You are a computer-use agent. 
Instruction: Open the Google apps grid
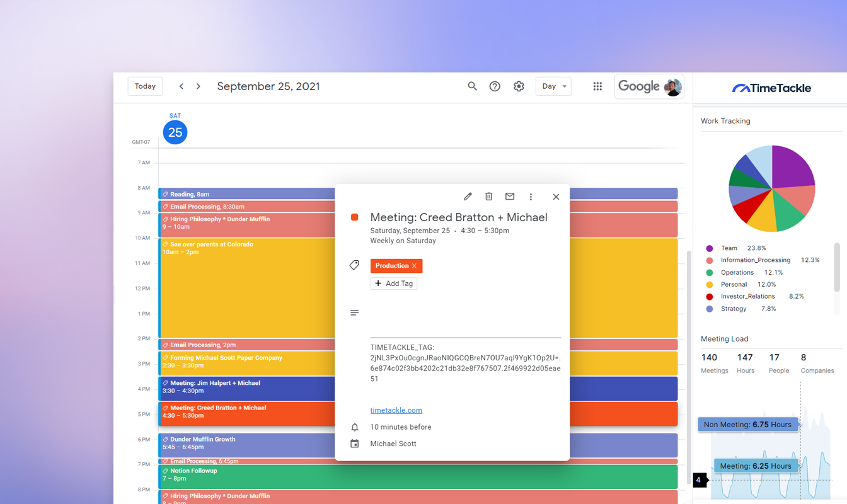[x=597, y=86]
